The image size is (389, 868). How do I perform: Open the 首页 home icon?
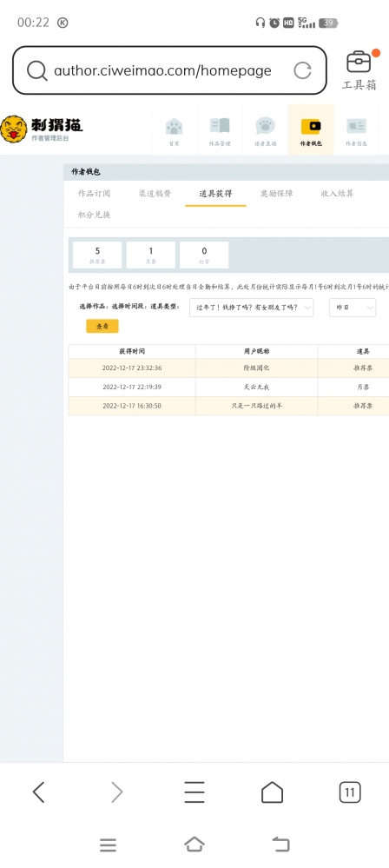pos(175,126)
